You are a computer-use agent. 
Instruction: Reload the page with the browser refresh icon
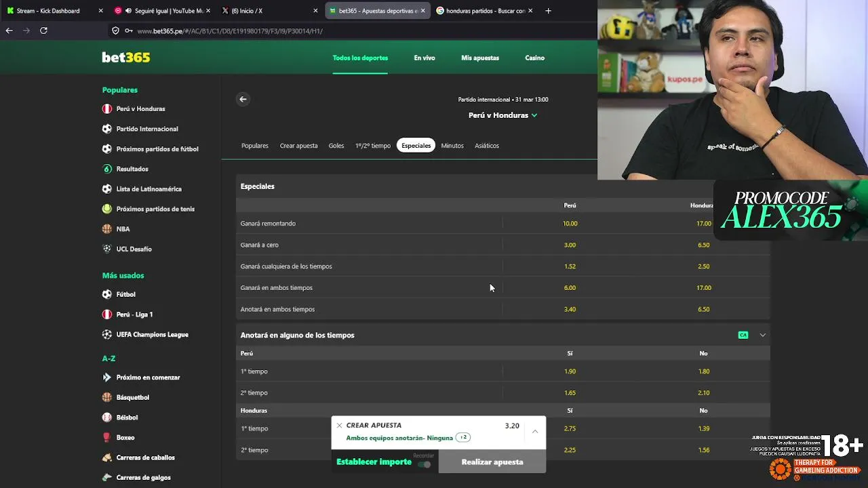tap(43, 30)
